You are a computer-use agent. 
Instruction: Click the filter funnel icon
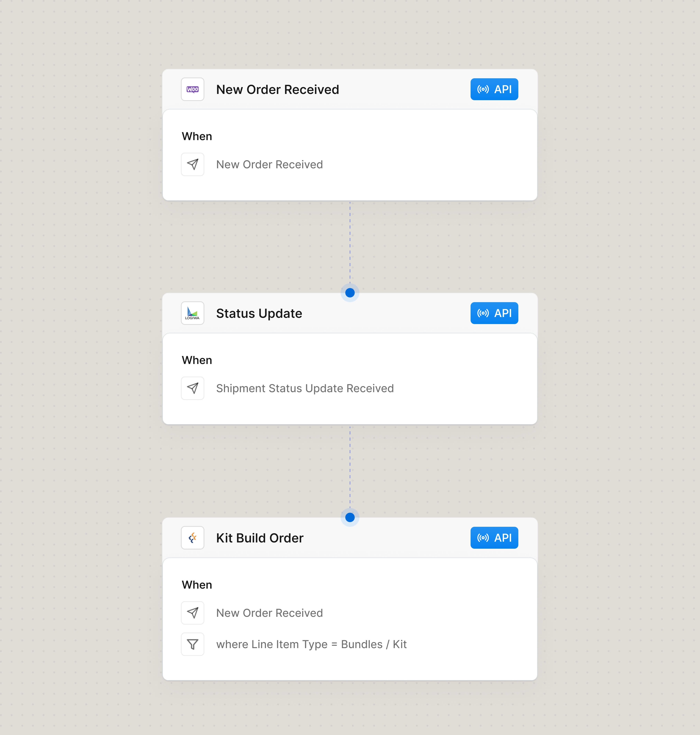tap(193, 644)
